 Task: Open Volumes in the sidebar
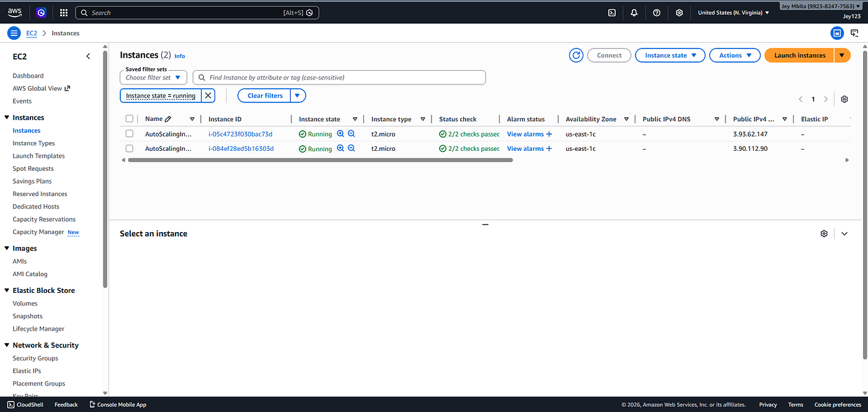pyautogui.click(x=25, y=303)
